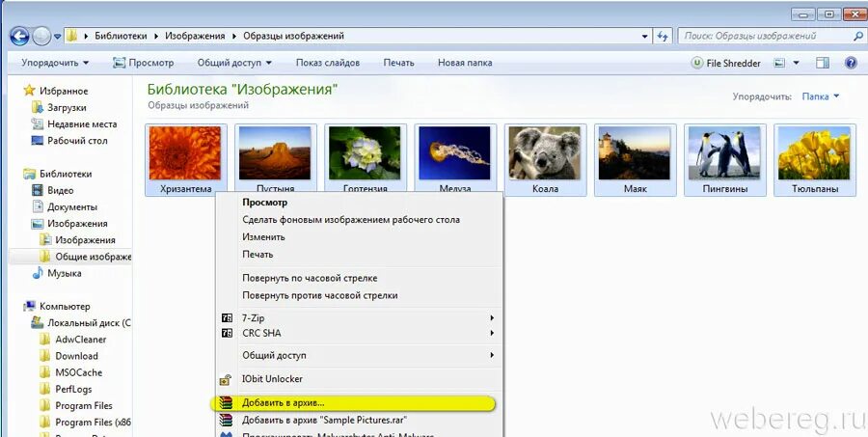This screenshot has height=437, width=868.
Task: Click the refresh button next to address bar
Action: click(663, 36)
